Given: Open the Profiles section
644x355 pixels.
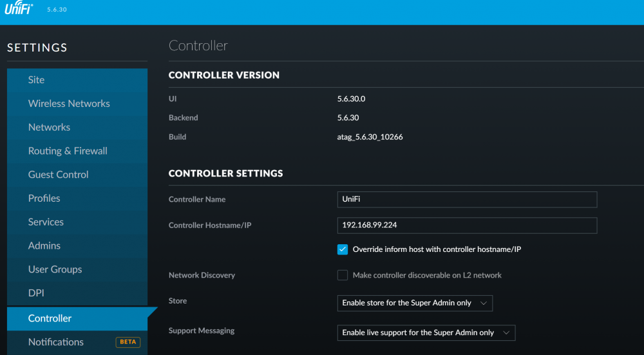Looking at the screenshot, I should coord(77,198).
